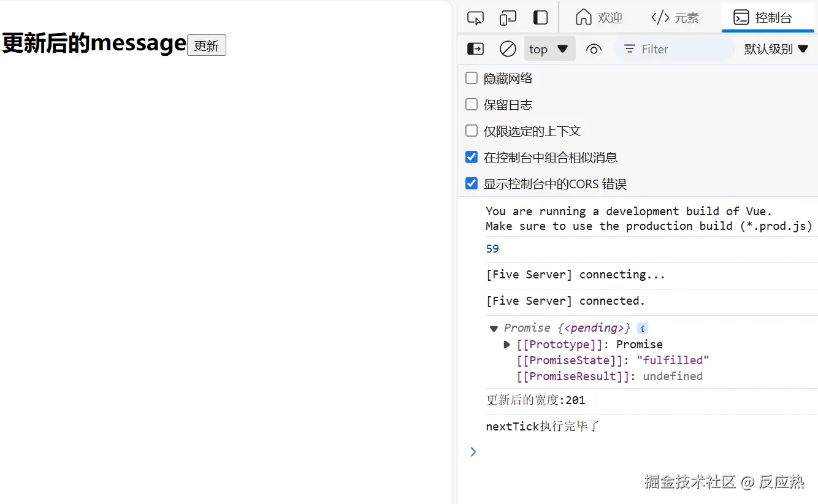Click the info icon beside Promise
The width and height of the screenshot is (818, 504).
[x=642, y=328]
